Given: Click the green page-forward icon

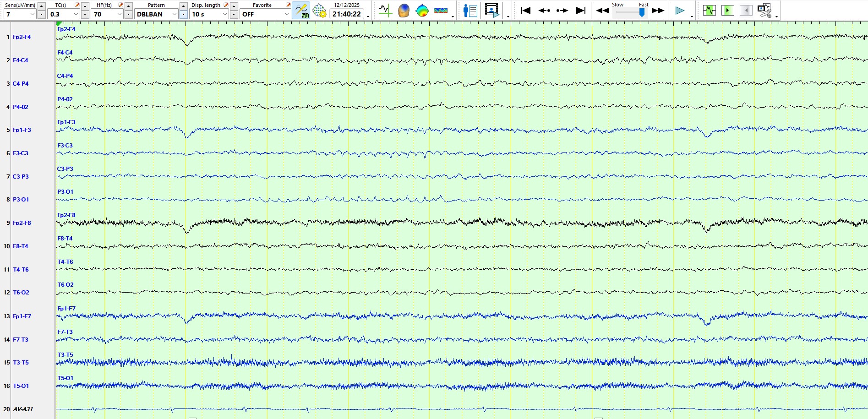Looking at the screenshot, I should [727, 10].
